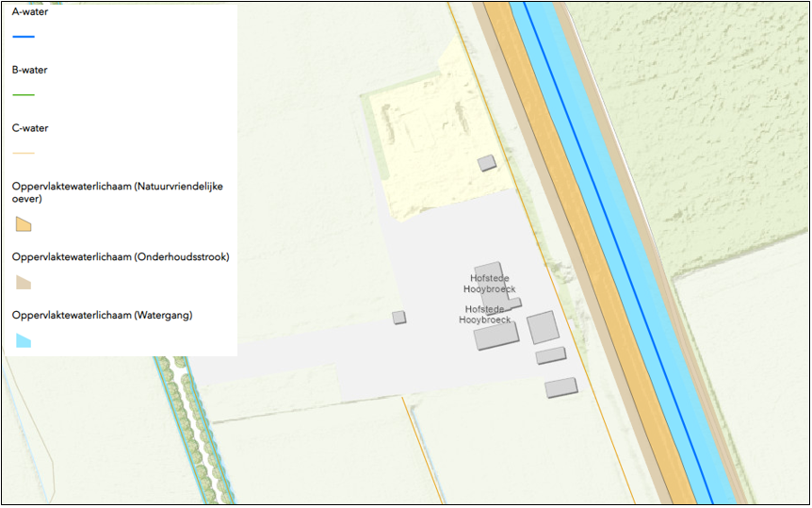Click the orange Natuurvriendelijke oever polygon swatch
The width and height of the screenshot is (812, 508).
(x=24, y=224)
